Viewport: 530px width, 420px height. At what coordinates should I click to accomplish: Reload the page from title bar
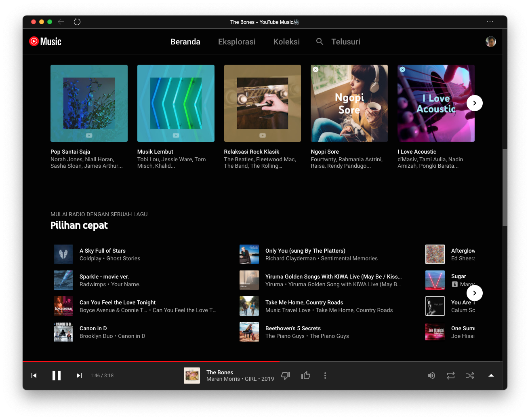click(x=77, y=22)
